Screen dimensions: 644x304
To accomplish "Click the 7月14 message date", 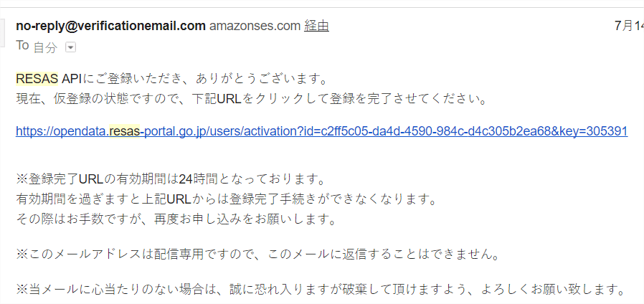I will 629,26.
